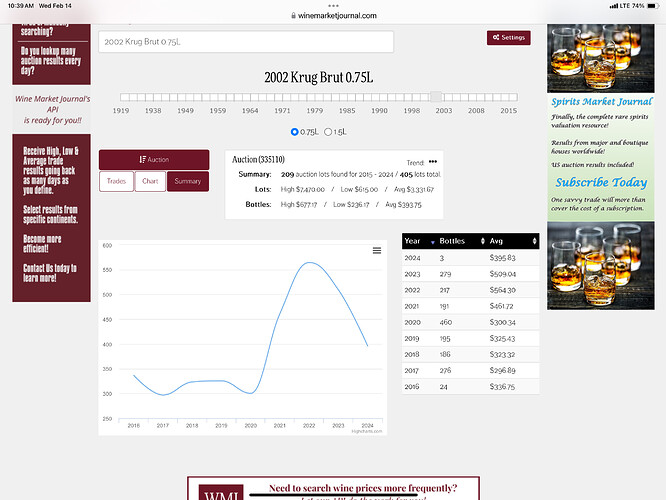The height and width of the screenshot is (500, 666).
Task: Click the vintage slider handle at 2002
Action: tap(436, 97)
